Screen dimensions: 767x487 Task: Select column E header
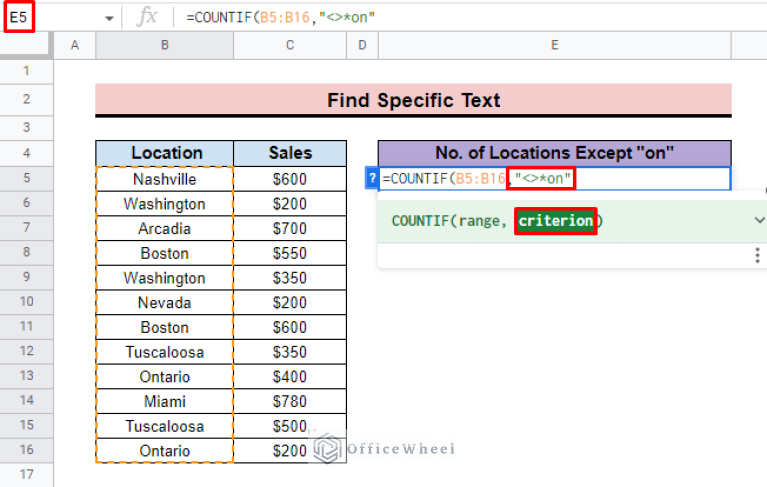coord(555,45)
